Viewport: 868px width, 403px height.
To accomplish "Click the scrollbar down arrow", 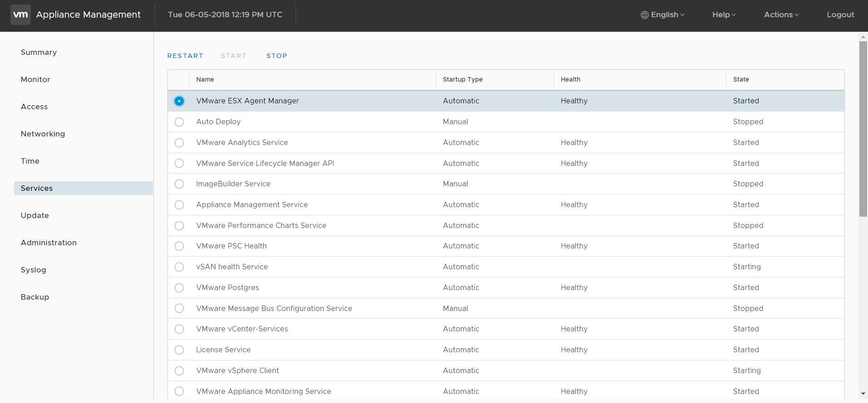I will [863, 394].
